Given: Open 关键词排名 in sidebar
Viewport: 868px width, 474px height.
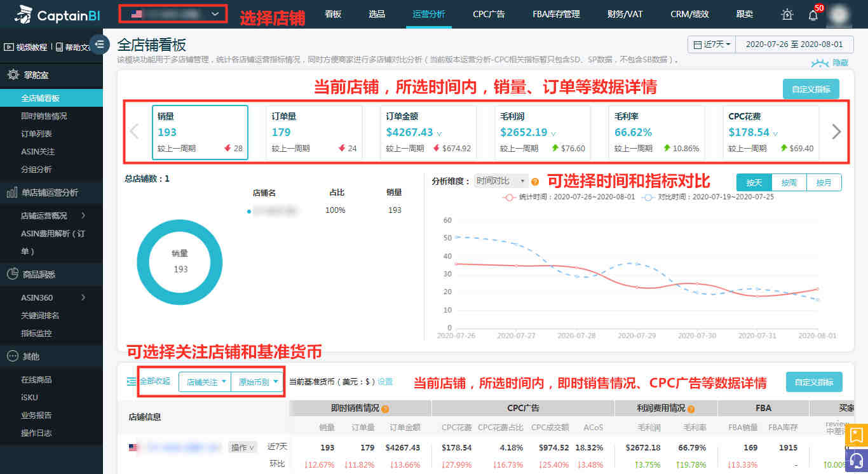Looking at the screenshot, I should point(40,316).
